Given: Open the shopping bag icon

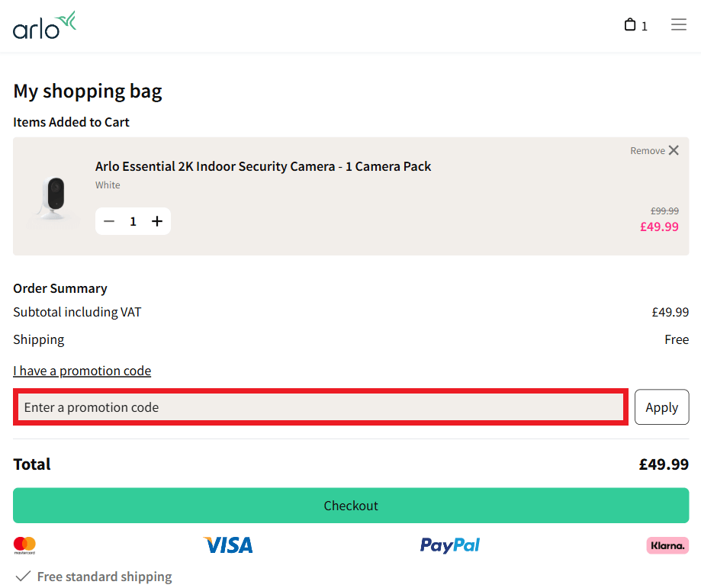Looking at the screenshot, I should (630, 24).
